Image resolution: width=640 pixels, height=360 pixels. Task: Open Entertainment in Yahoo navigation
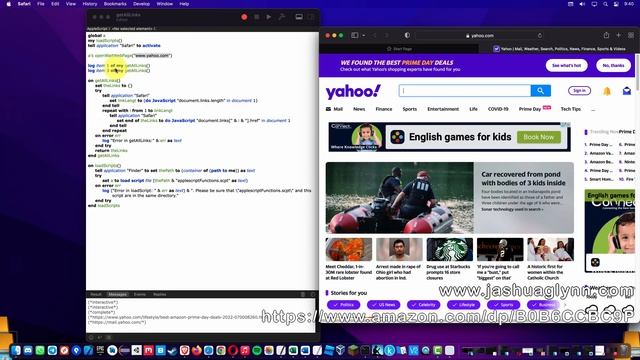pyautogui.click(x=443, y=109)
